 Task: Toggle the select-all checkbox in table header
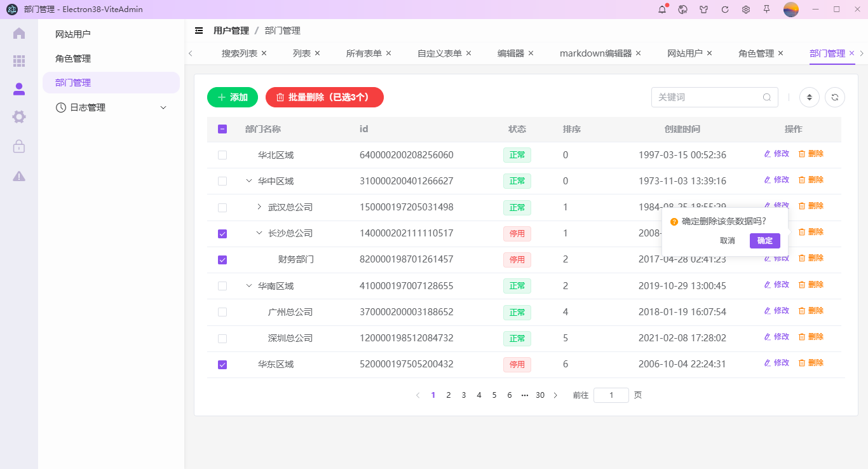point(222,129)
